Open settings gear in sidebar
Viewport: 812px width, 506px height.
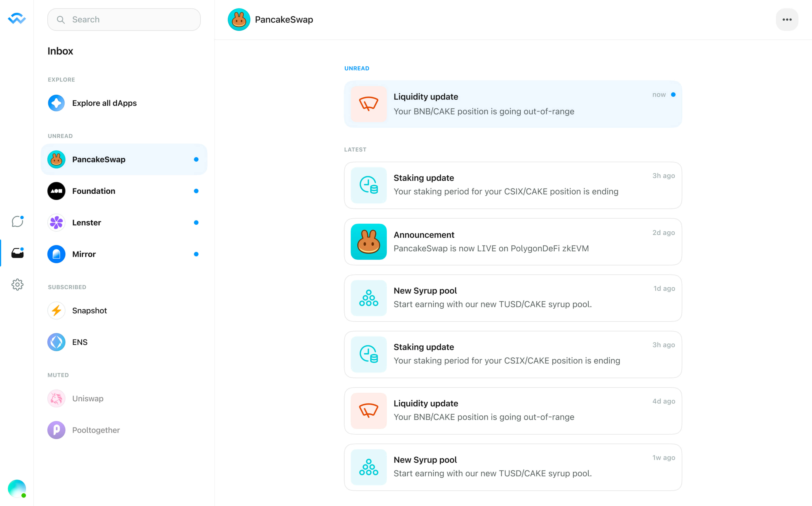tap(17, 284)
